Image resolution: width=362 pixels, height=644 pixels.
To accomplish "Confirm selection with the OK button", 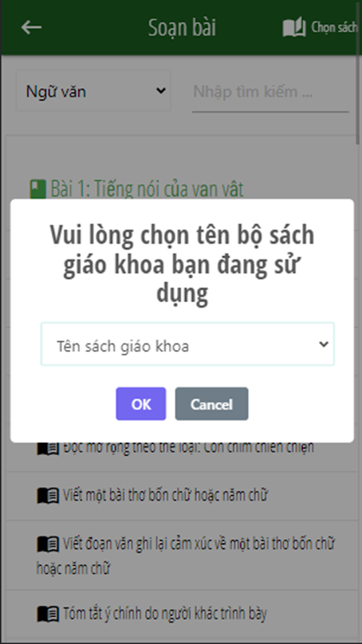I will click(141, 404).
